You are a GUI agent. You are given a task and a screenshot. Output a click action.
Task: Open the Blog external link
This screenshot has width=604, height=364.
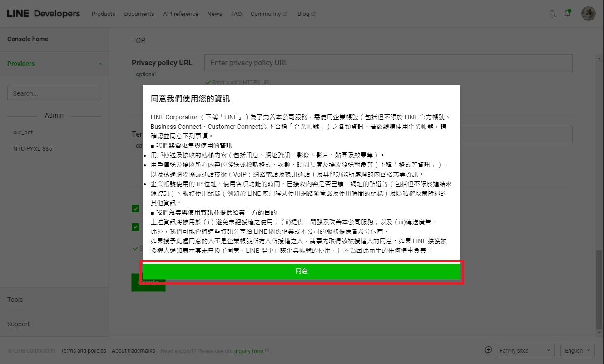[x=307, y=14]
